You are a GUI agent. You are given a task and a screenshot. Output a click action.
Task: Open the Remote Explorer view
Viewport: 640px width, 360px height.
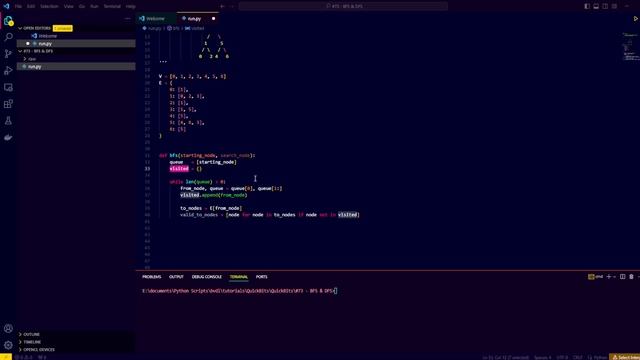point(8,87)
